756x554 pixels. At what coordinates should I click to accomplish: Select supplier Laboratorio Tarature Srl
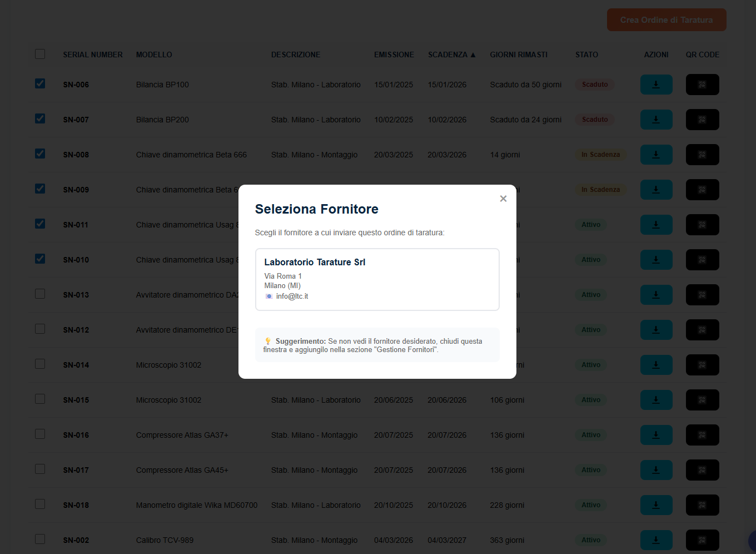coord(377,279)
